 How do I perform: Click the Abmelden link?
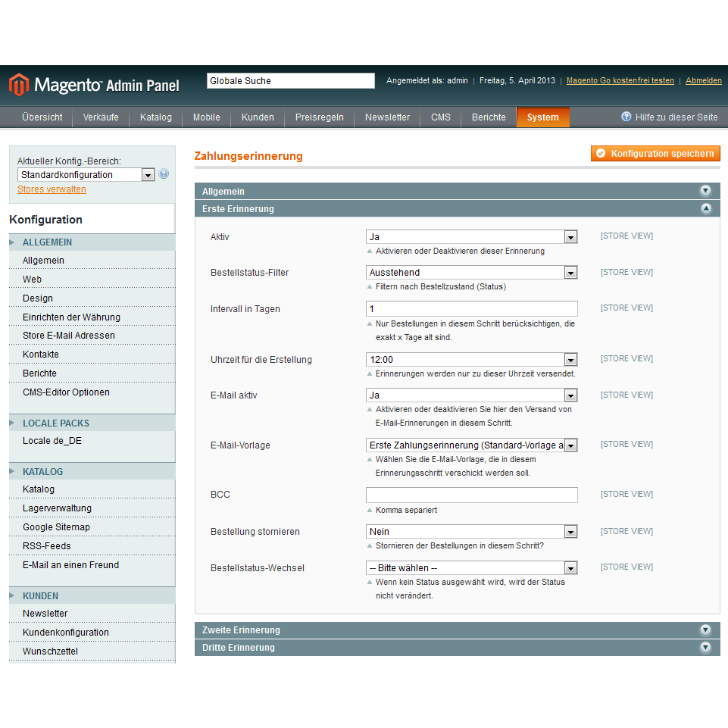point(704,80)
